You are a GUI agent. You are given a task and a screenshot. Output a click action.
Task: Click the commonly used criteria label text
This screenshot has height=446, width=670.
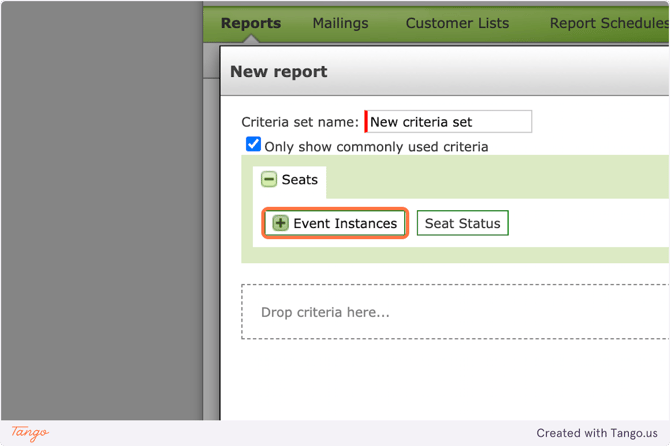[x=376, y=147]
